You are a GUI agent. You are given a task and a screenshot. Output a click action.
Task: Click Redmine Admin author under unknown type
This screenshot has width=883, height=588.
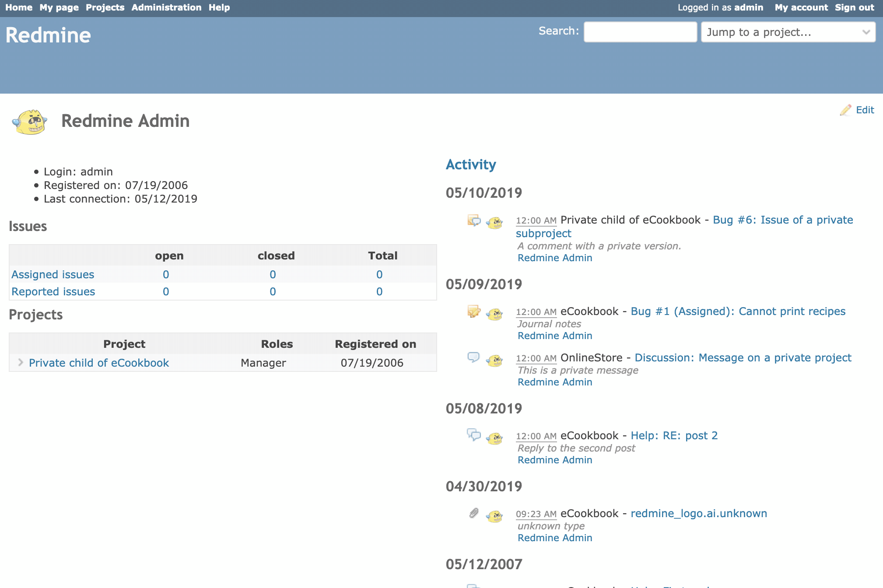point(555,538)
